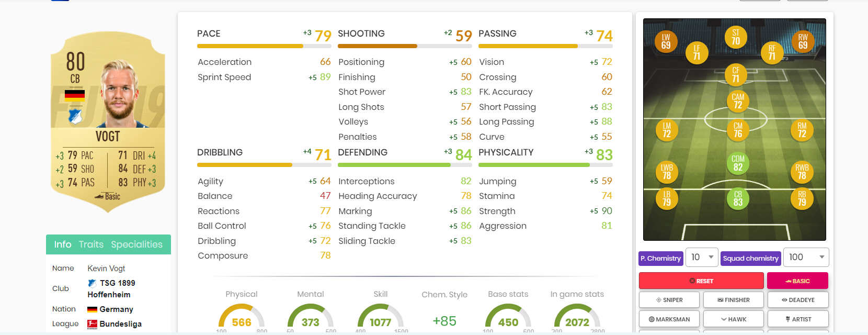Switch to the Traits tab

tap(91, 244)
